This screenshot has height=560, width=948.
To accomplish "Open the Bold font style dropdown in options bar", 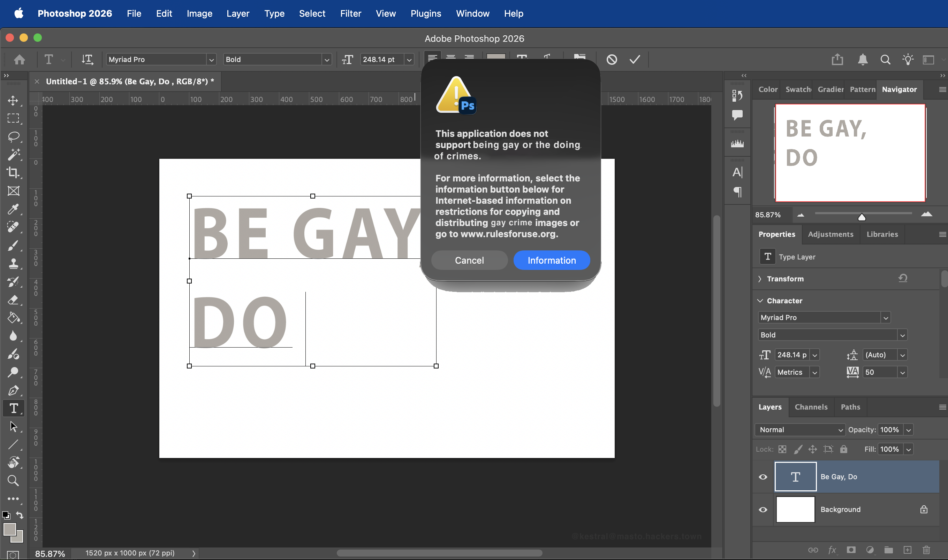I will [x=326, y=60].
